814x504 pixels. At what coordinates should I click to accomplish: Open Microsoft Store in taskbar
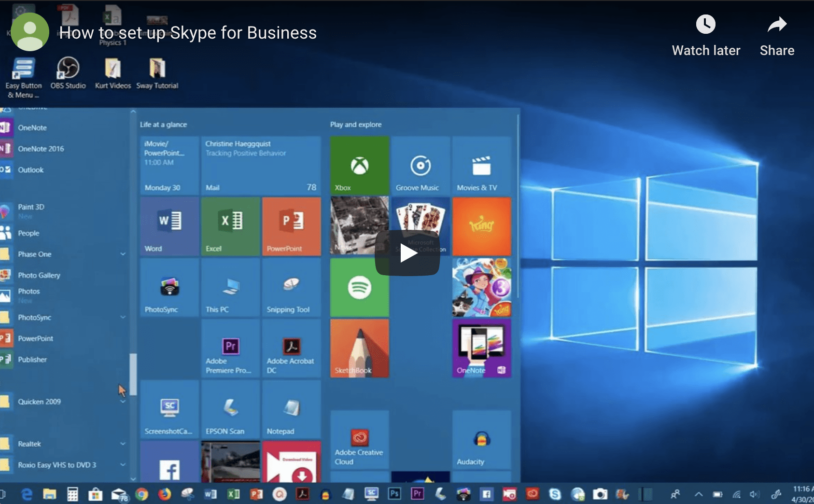(95, 494)
